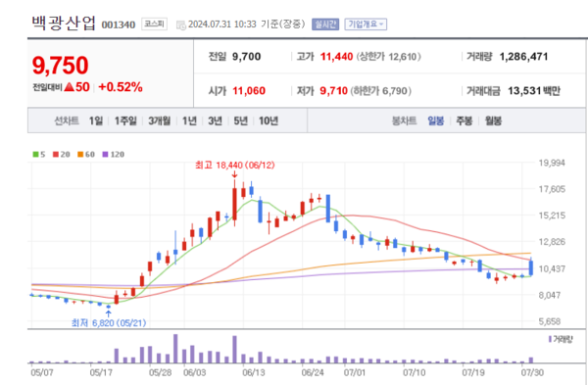Switch to the 주봉 weekly candle chart
Viewport: 588px width, 385px height.
(465, 120)
